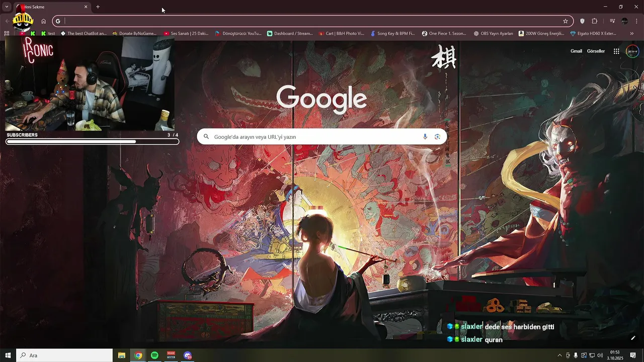Open the shield extension icon
The height and width of the screenshot is (362, 644).
tap(582, 21)
